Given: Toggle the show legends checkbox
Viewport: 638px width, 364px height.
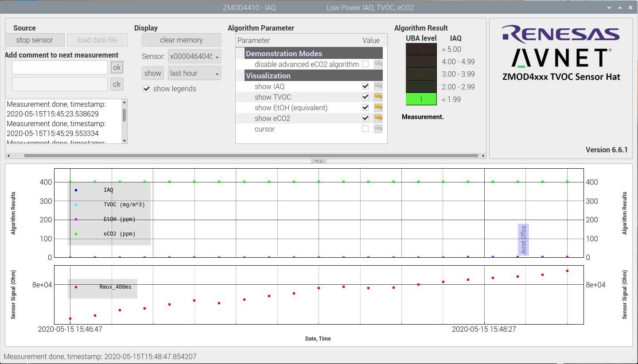Looking at the screenshot, I should pyautogui.click(x=147, y=89).
